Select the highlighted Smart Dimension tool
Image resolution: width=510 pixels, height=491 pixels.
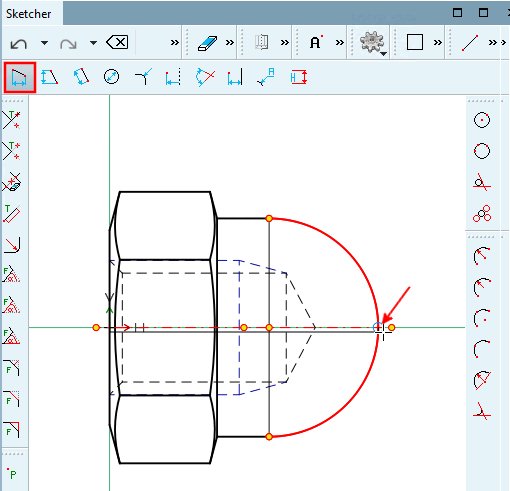click(x=20, y=77)
